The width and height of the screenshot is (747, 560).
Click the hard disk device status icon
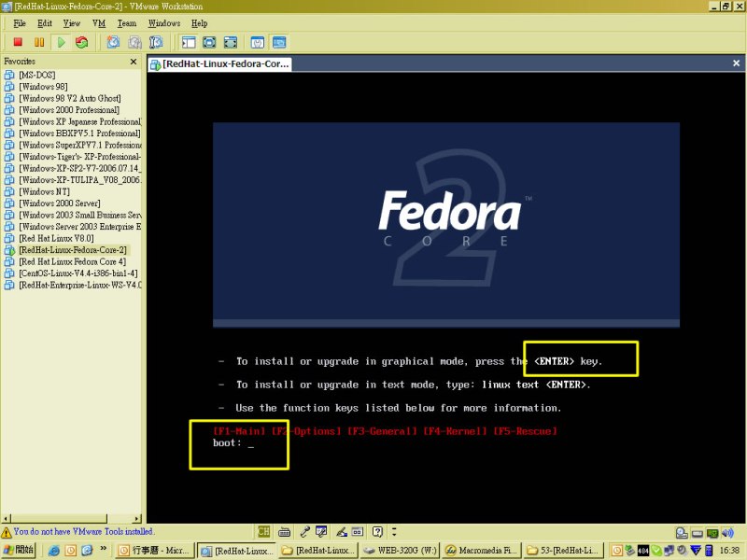[x=682, y=533]
